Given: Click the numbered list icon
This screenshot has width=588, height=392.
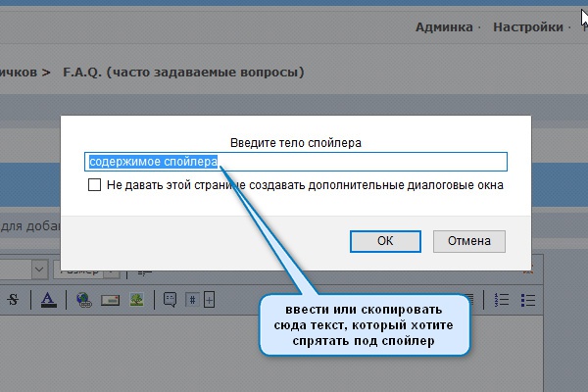Looking at the screenshot, I should [x=502, y=300].
